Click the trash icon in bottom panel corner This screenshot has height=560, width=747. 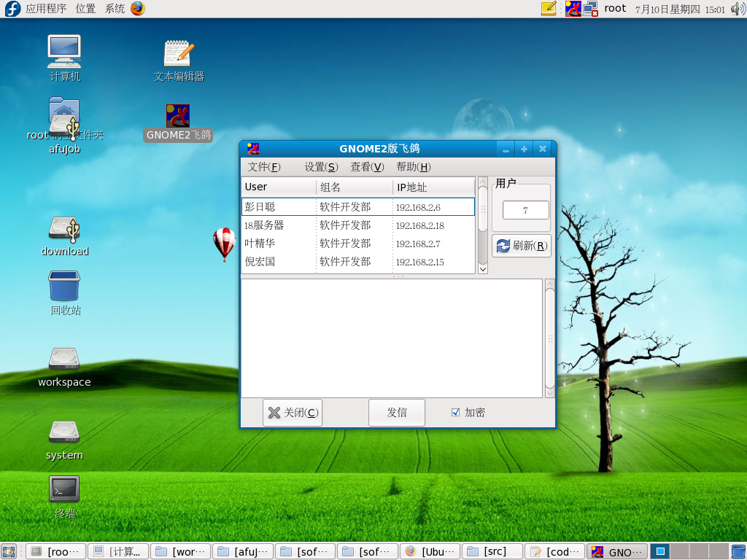pos(739,551)
